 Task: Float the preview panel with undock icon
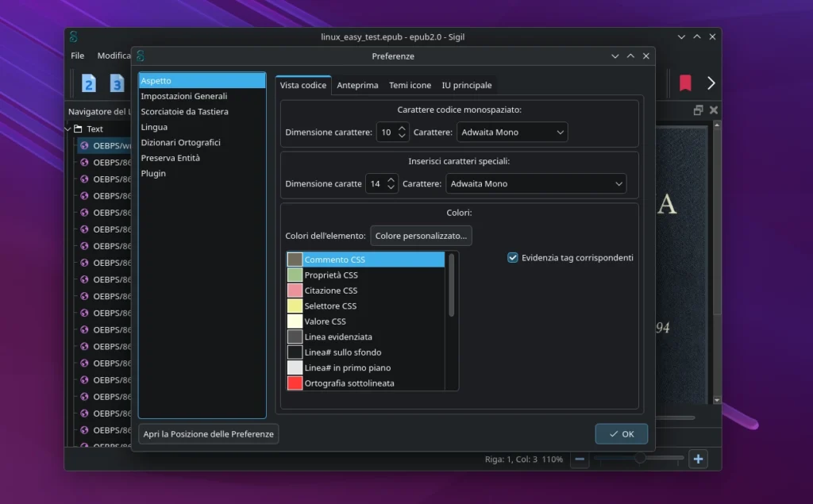coord(698,110)
